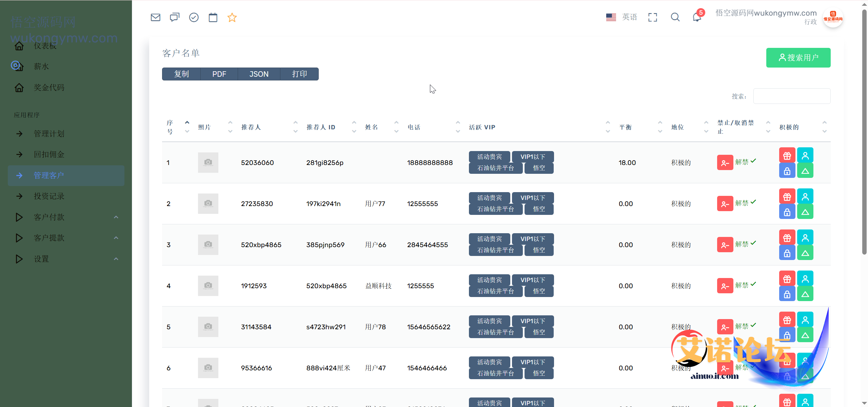Sort table by 活跃 VIP column
The image size is (868, 407).
point(539,127)
